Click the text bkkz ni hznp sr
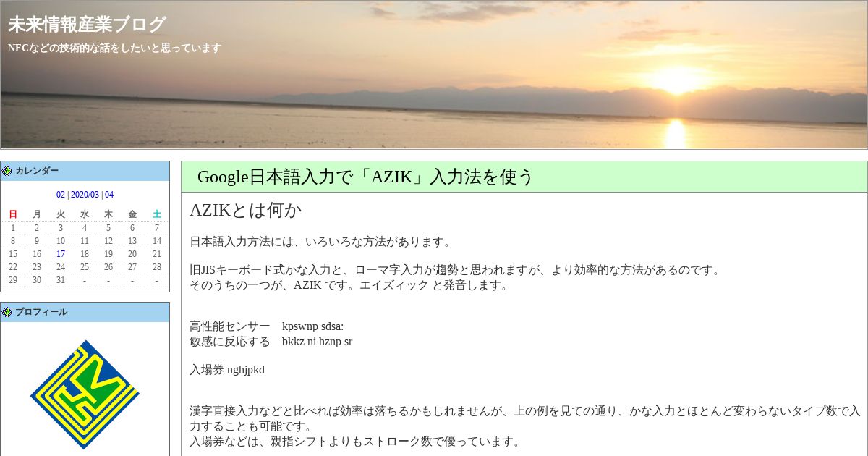Viewport: 868px width, 456px height. point(317,342)
